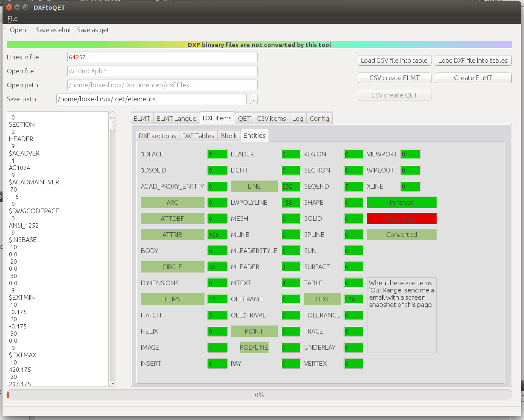
Task: Click the Save path input field
Action: (151, 99)
